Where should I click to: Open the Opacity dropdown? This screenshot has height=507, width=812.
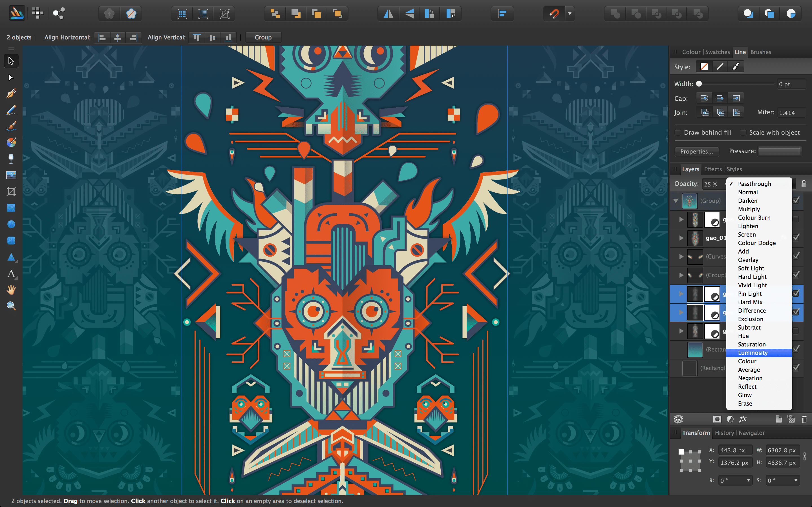click(725, 184)
